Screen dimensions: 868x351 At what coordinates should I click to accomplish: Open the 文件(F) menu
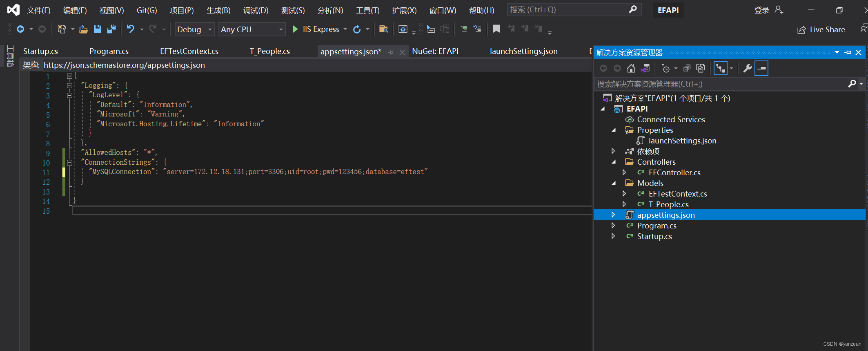(x=39, y=10)
